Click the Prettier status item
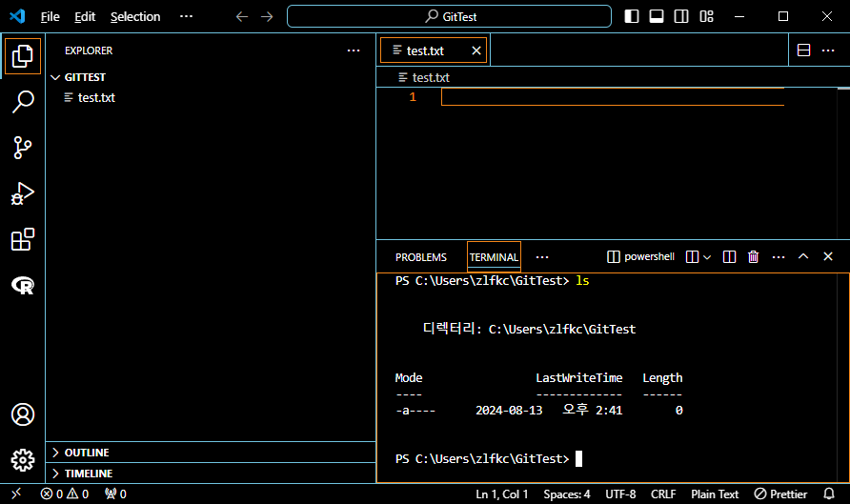 pos(780,494)
